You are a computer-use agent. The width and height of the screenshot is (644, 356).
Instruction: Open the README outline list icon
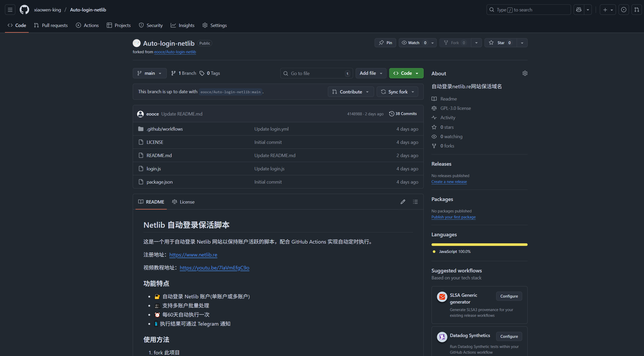[415, 202]
